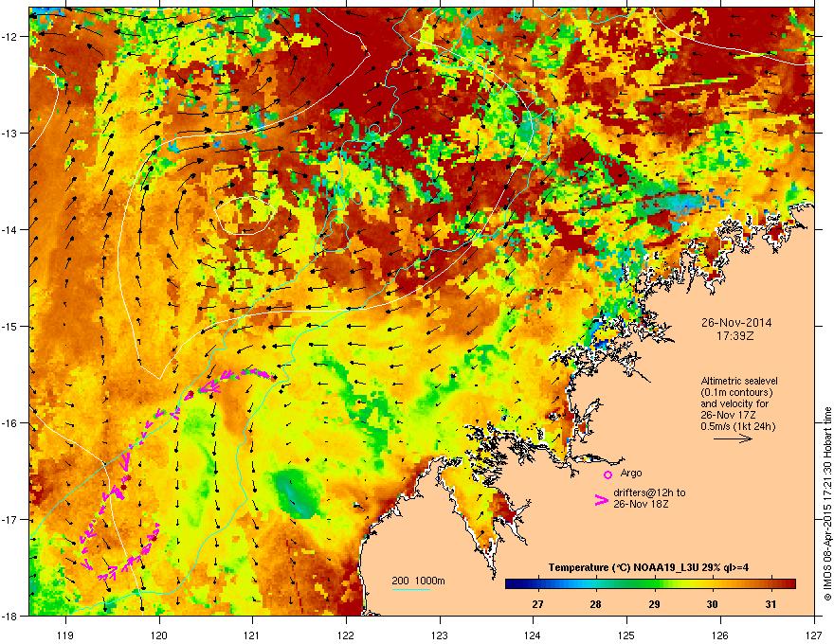Click the latitude axis label '-15'

click(9, 326)
